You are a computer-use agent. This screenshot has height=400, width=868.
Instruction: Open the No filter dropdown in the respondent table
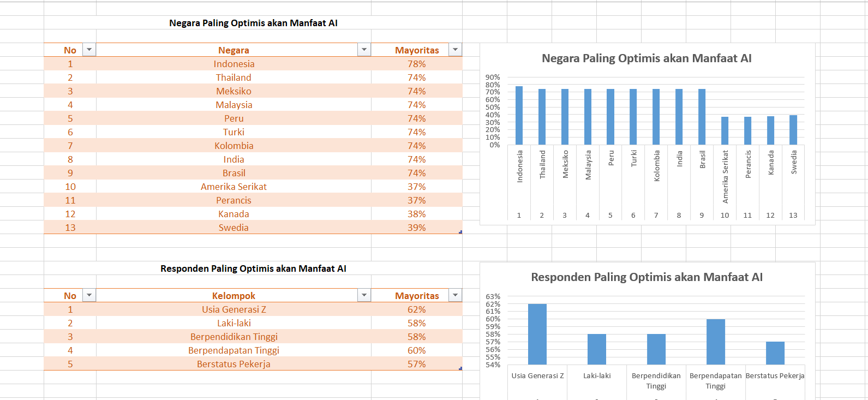click(89, 295)
